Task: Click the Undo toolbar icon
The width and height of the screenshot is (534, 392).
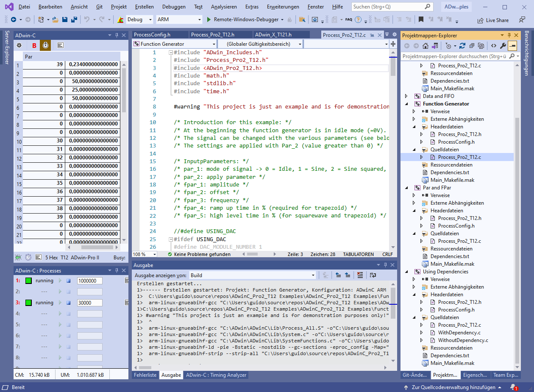Action: tap(86, 19)
